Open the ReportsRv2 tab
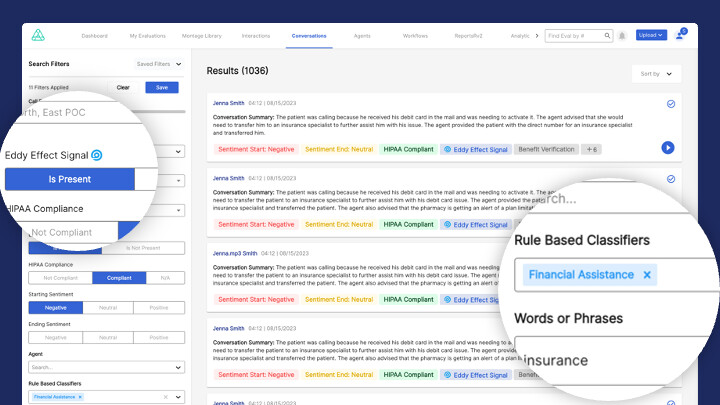Image resolution: width=720 pixels, height=405 pixels. (468, 36)
